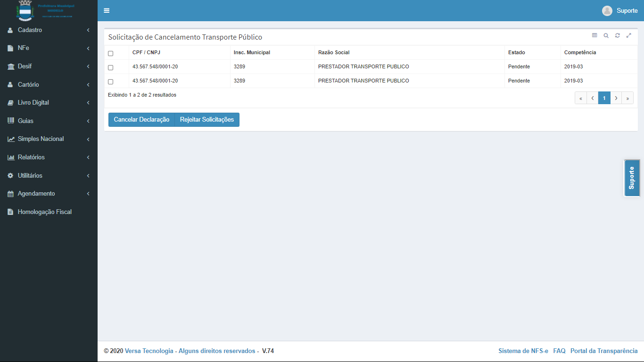Check the first row's checkbox

coord(111,67)
